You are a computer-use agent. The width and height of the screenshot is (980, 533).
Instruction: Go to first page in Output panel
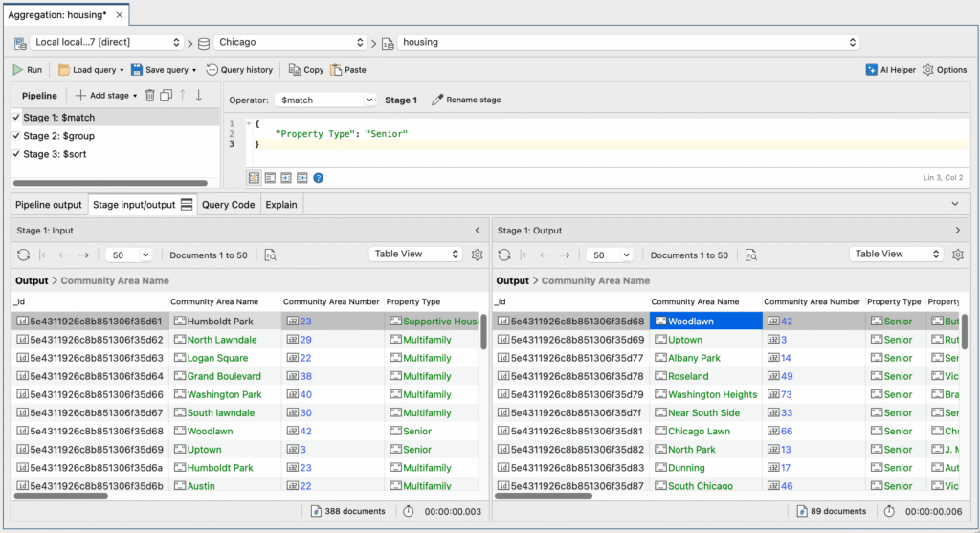527,255
